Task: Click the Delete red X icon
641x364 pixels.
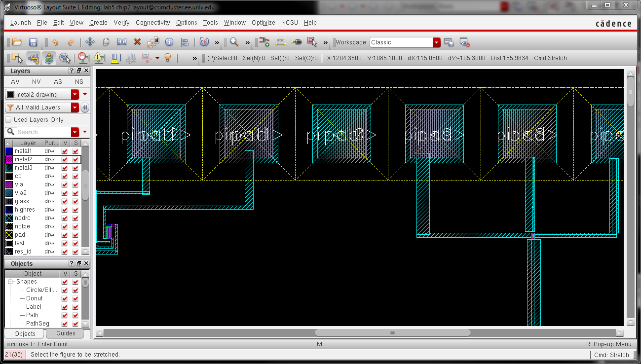Action: (137, 42)
